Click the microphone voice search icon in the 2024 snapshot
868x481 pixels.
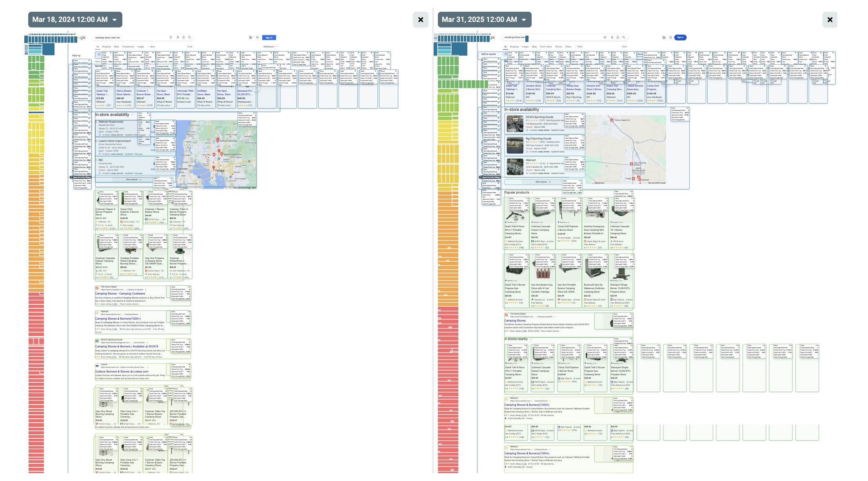[x=178, y=38]
